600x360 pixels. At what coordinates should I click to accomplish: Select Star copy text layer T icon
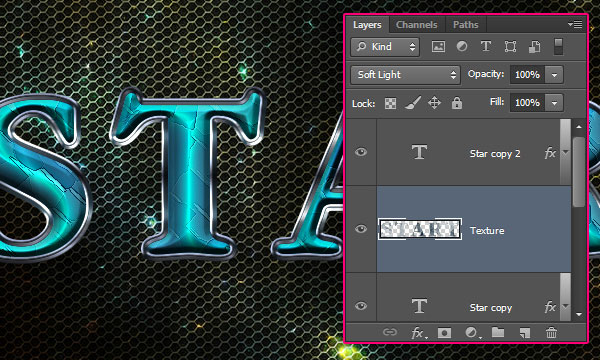point(419,306)
